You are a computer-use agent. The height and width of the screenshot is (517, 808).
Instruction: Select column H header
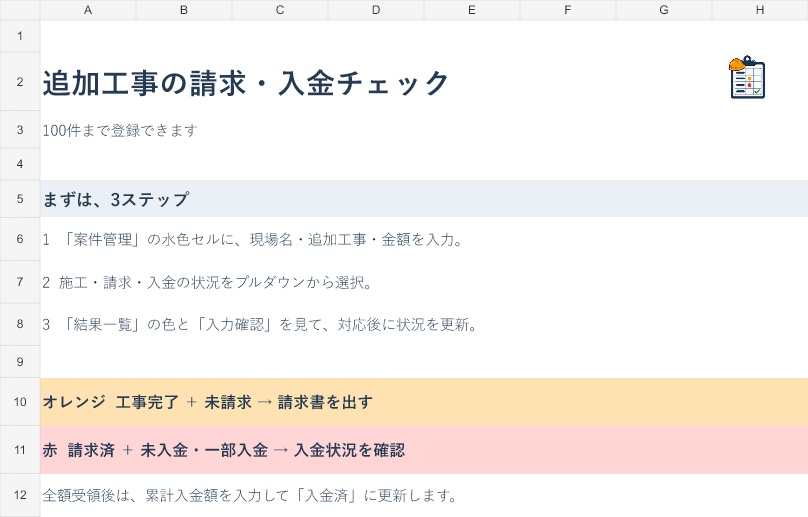click(x=760, y=10)
